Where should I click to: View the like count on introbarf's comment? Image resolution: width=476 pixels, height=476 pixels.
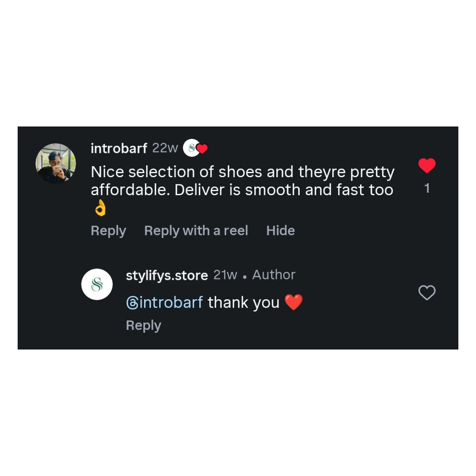coord(427,189)
